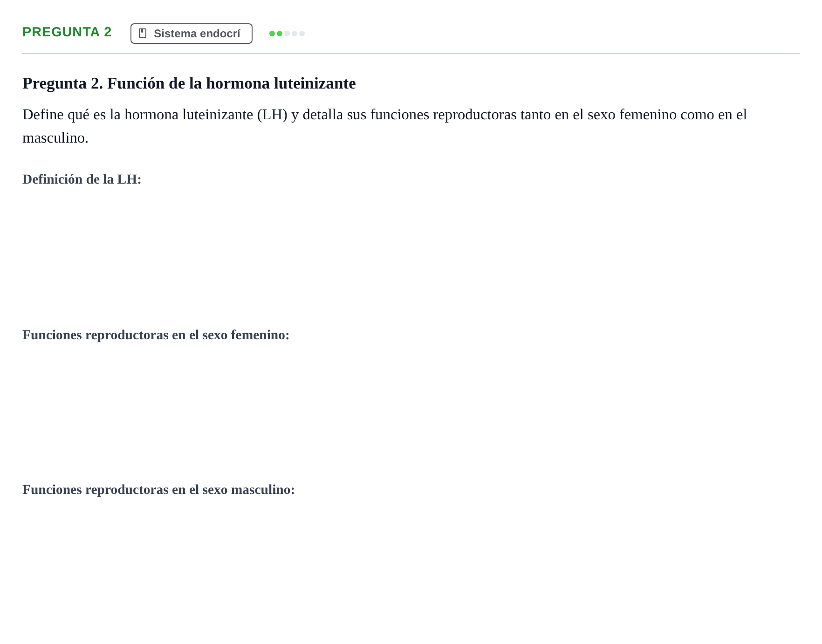Viewport: 822px width, 644px height.
Task: Click 'Funciones reproductoras en el sexo femenino:' label
Action: click(156, 335)
